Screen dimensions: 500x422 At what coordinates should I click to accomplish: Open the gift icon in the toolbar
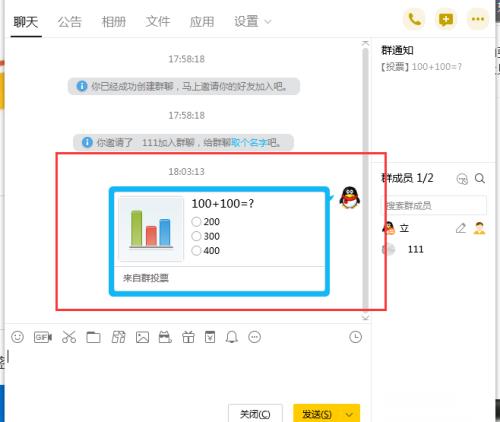[188, 337]
